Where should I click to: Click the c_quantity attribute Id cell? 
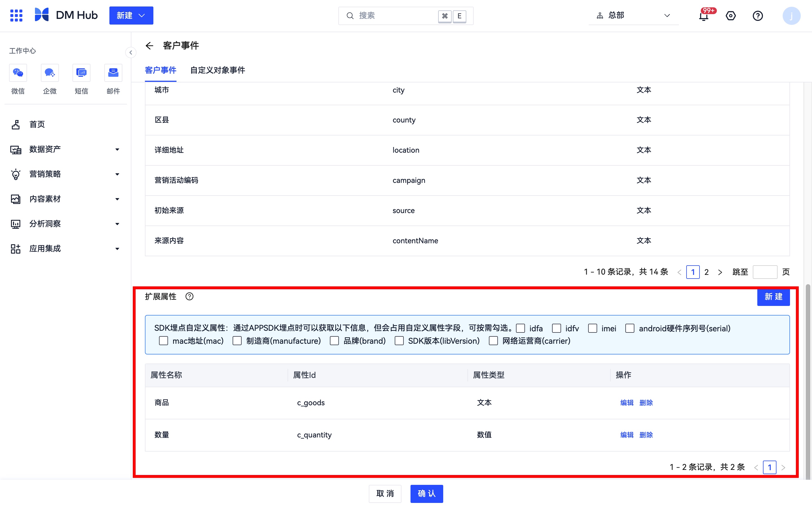tap(314, 435)
